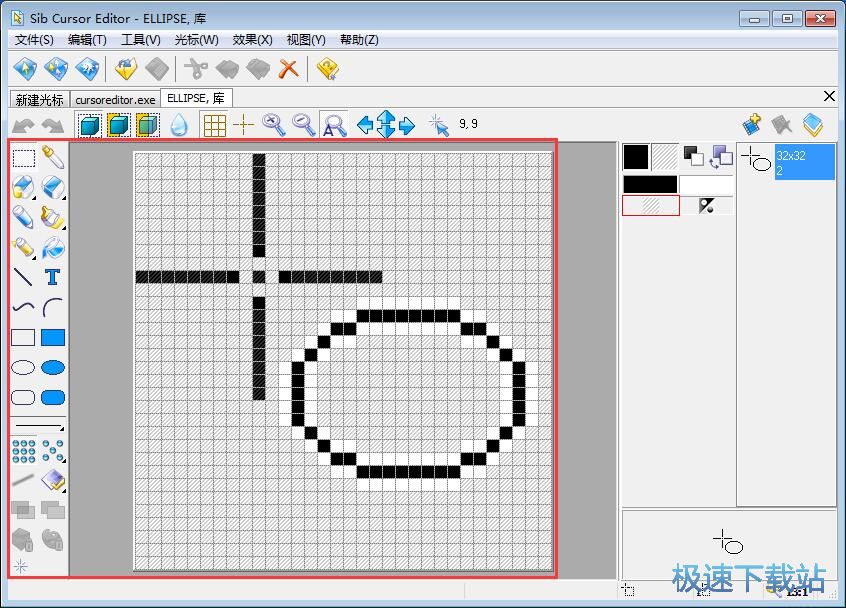Select the pencil drawing tool
Image resolution: width=846 pixels, height=608 pixels.
pos(23,217)
